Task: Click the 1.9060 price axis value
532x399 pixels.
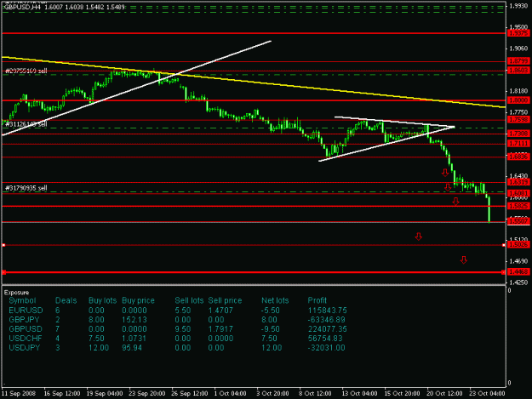Action: pyautogui.click(x=519, y=48)
